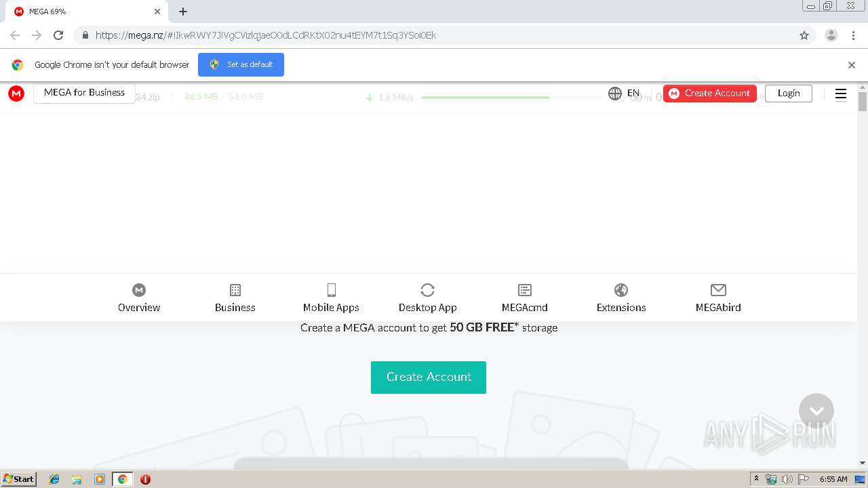Go to the Extensions section
The width and height of the screenshot is (868, 488).
[x=621, y=298]
